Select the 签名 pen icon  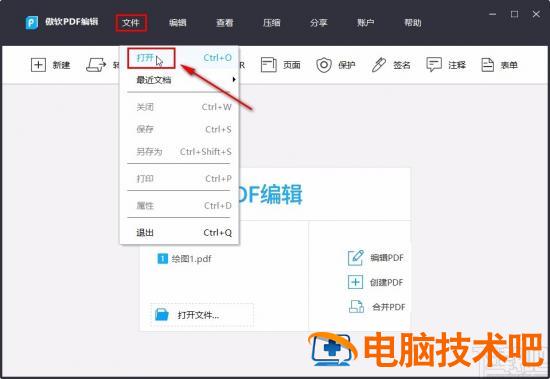tap(379, 65)
